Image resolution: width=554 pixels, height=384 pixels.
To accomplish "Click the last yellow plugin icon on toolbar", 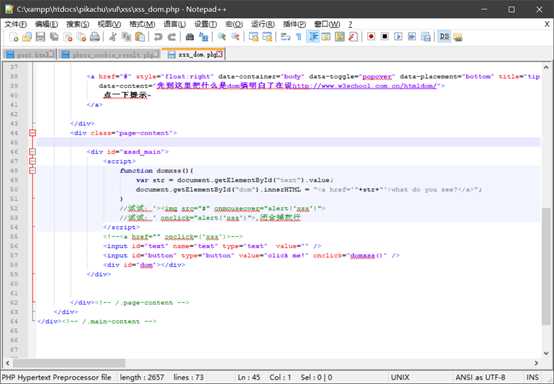I will coord(458,37).
